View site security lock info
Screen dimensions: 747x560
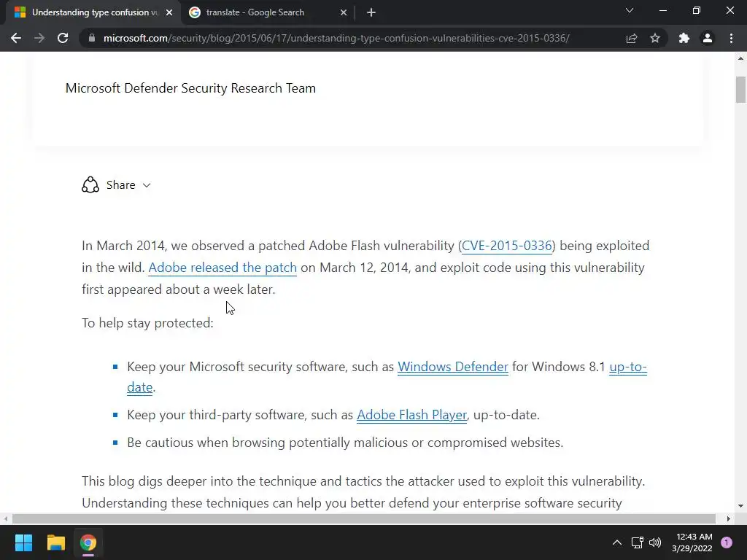(x=91, y=38)
